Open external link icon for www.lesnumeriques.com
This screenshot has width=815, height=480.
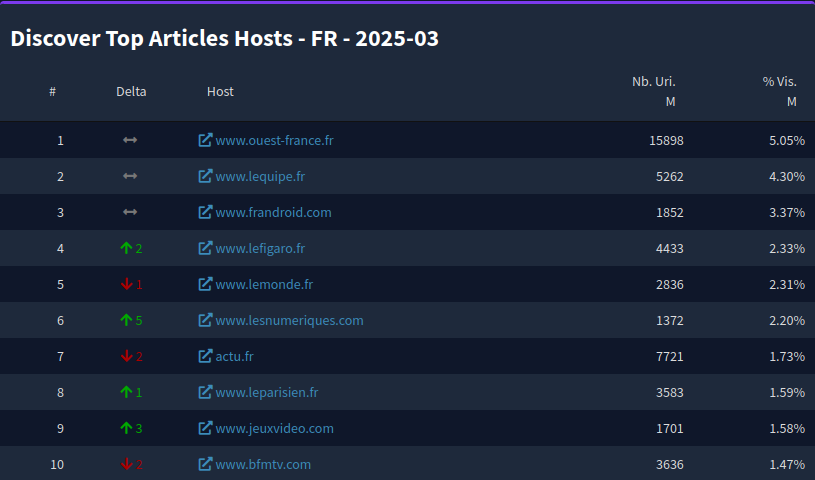point(205,320)
